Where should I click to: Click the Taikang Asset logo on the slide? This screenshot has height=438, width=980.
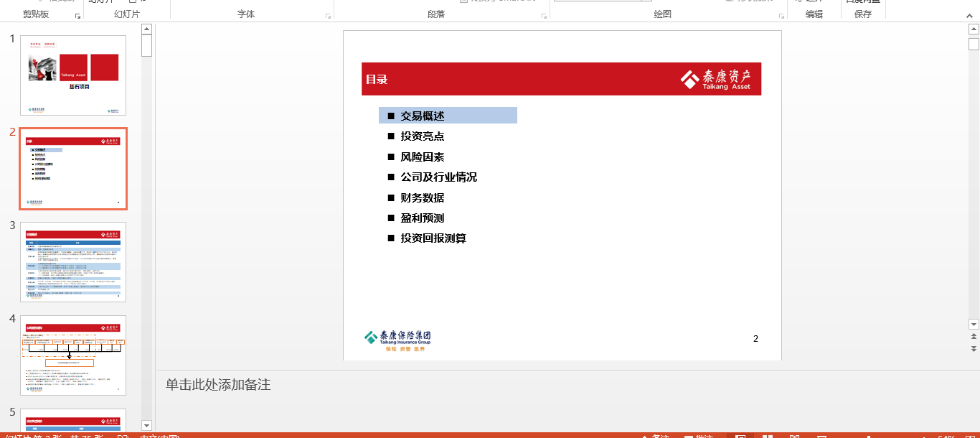(x=716, y=79)
